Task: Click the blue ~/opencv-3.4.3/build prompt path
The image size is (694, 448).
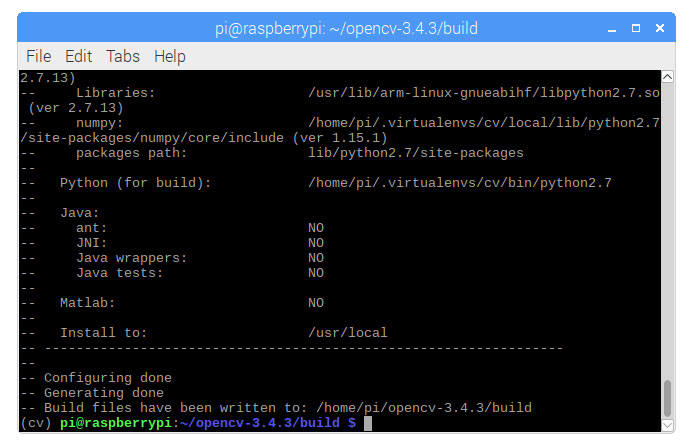Action: coord(260,423)
